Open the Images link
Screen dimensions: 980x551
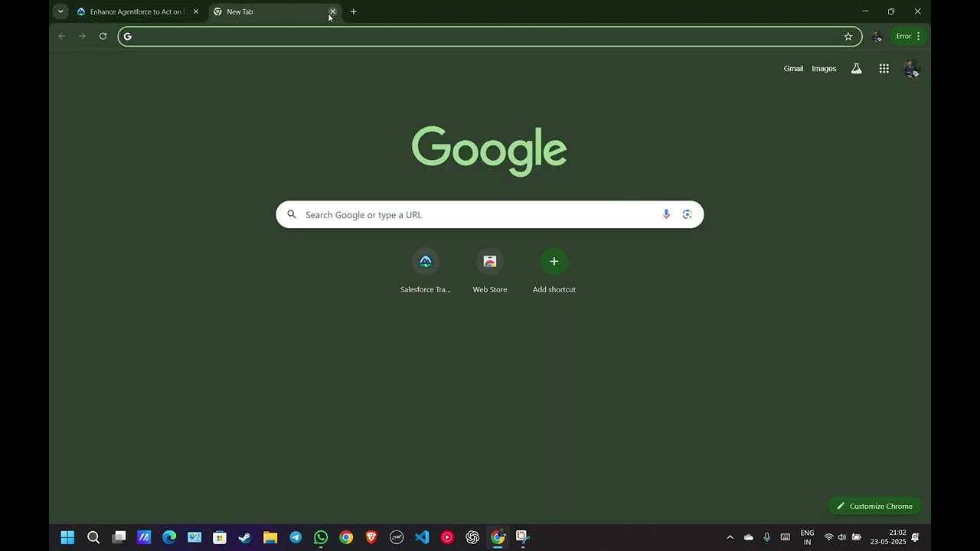(x=824, y=69)
